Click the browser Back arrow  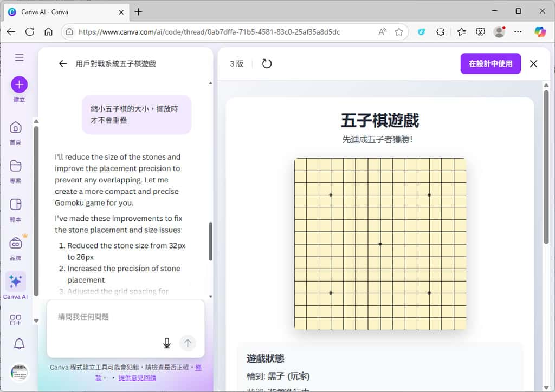11,32
